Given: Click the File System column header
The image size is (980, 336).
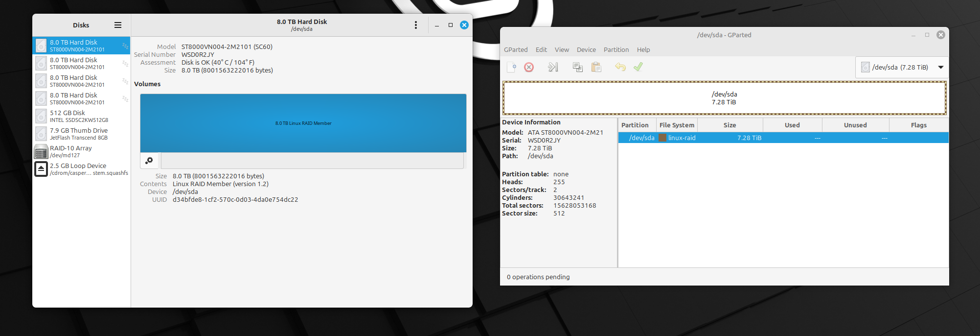Looking at the screenshot, I should (677, 125).
